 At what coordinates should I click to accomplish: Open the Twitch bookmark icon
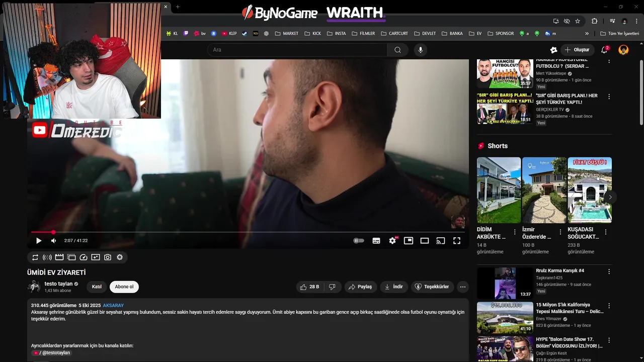pyautogui.click(x=186, y=34)
